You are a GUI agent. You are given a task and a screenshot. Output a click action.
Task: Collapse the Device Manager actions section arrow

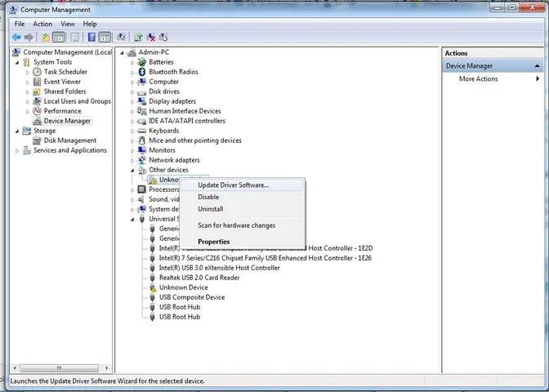538,66
